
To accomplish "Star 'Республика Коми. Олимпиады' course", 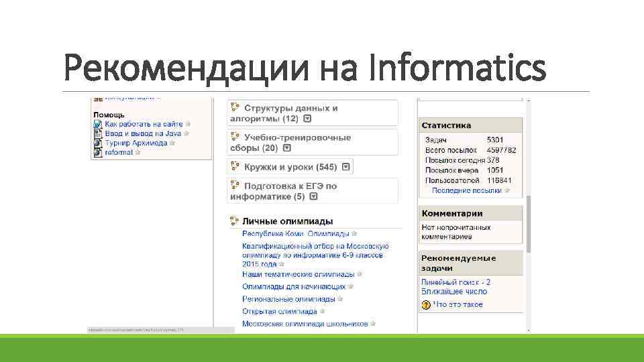I will tap(354, 233).
